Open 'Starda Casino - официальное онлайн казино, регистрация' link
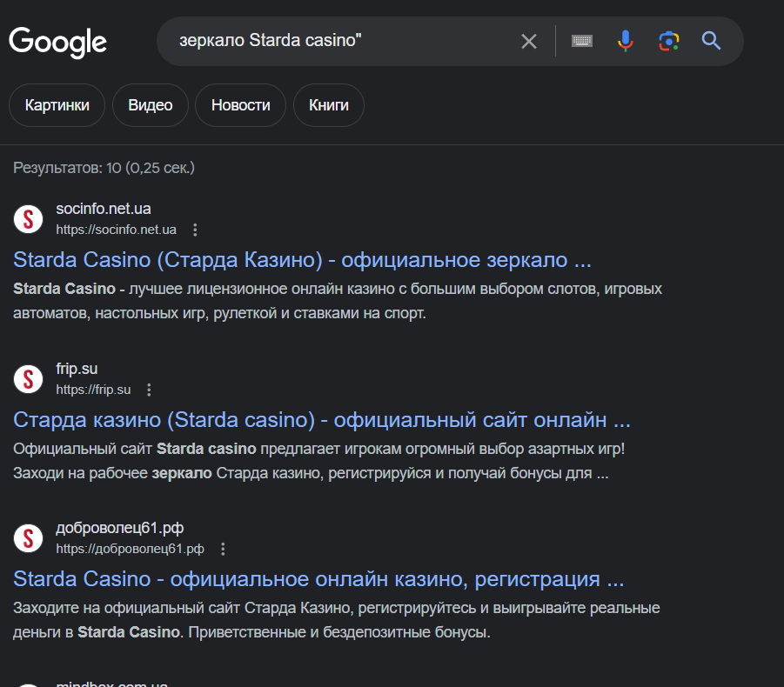Viewport: 784px width, 687px height. click(318, 579)
